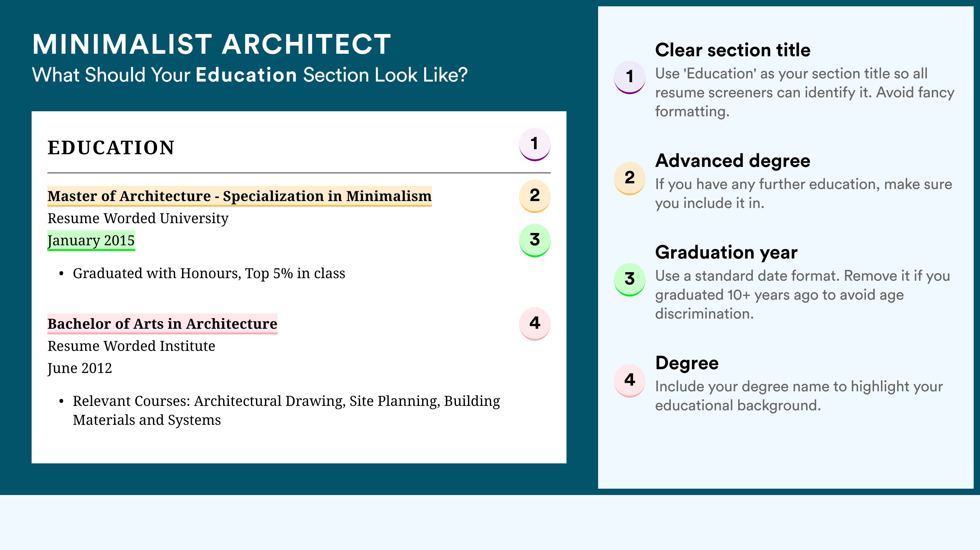Click the Advanced degree heading
This screenshot has width=980, height=550.
[733, 161]
